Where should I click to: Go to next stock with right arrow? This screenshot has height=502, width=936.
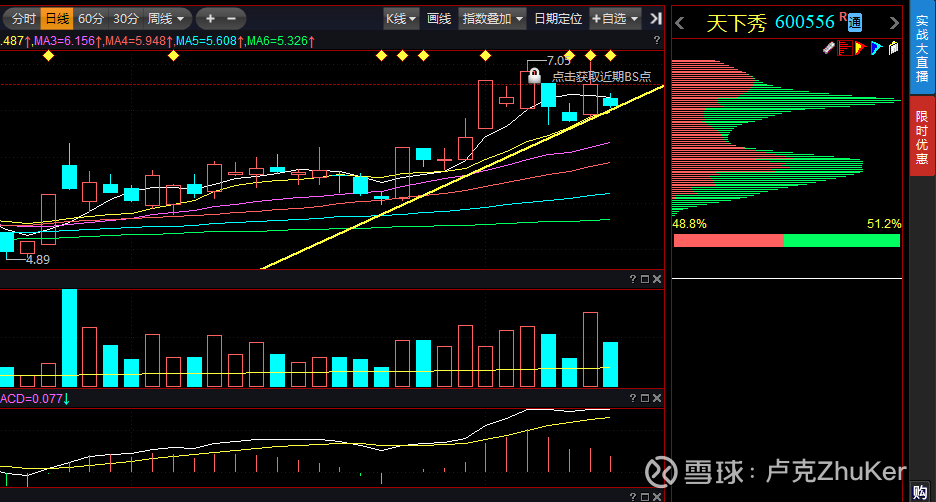[892, 22]
